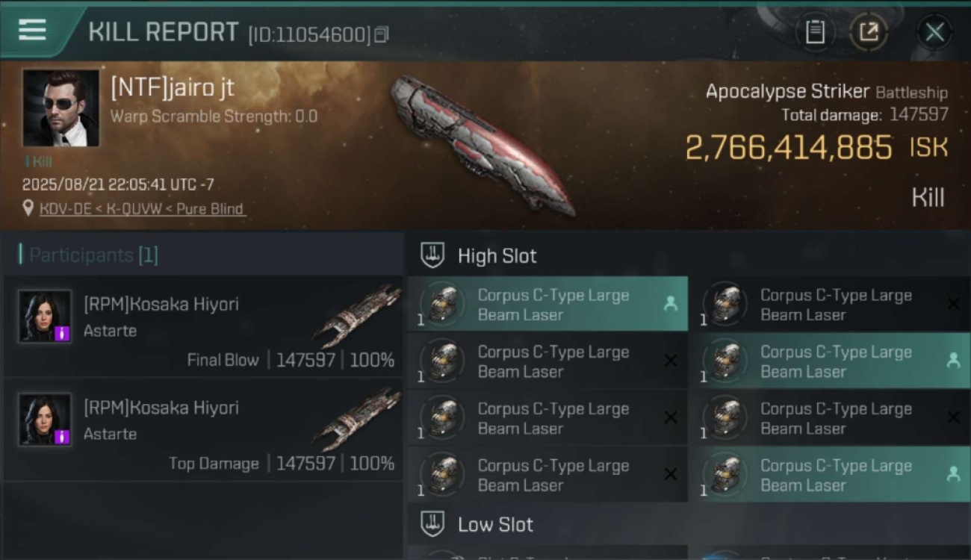
Task: Collapse the High Slot section header
Action: 687,255
